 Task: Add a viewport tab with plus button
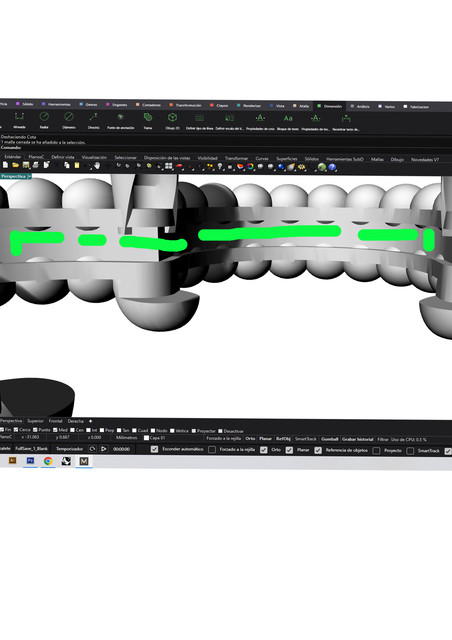click(91, 421)
